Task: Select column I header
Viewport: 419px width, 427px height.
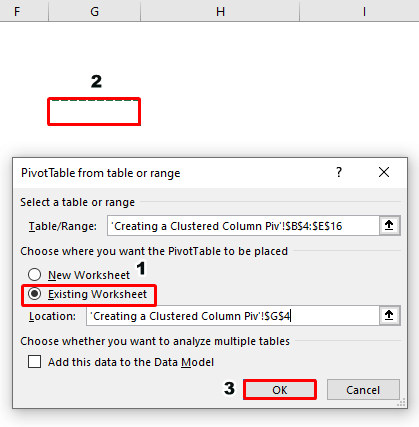Action: click(360, 11)
